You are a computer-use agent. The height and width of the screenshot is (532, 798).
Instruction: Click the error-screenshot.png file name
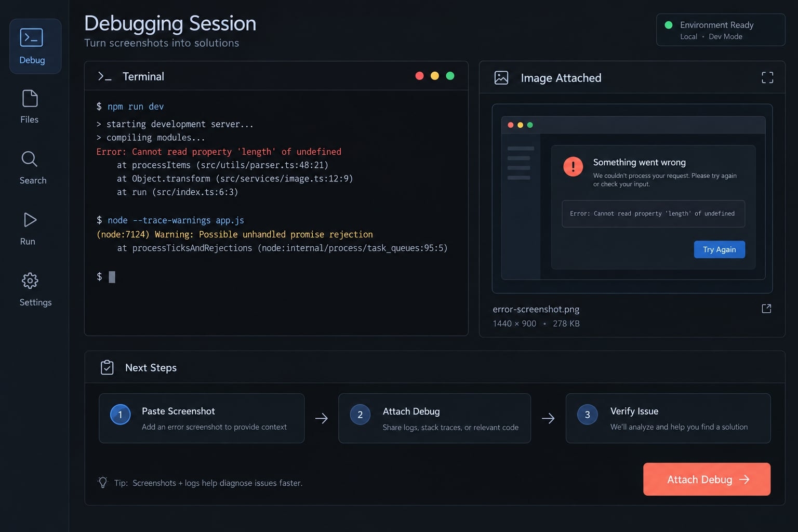pos(536,309)
